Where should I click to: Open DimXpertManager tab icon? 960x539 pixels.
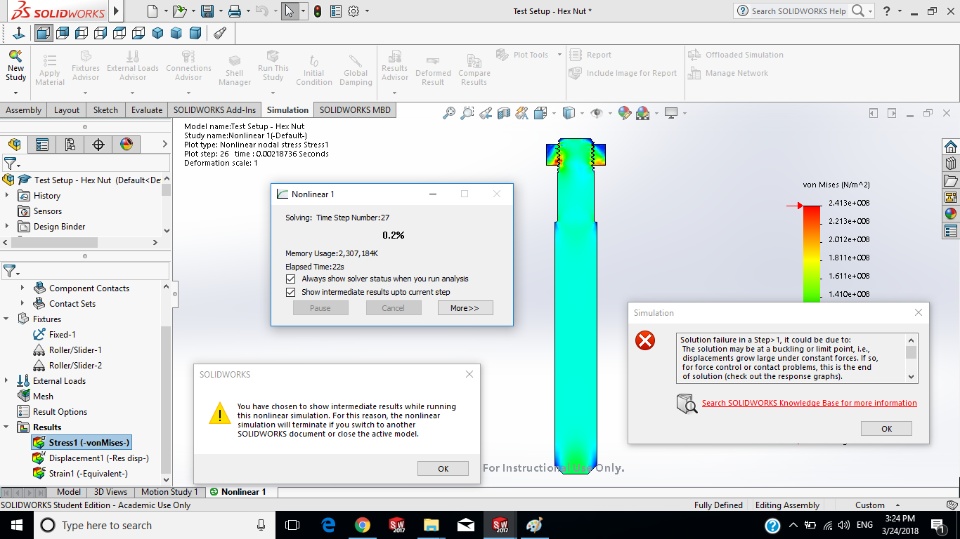click(99, 144)
